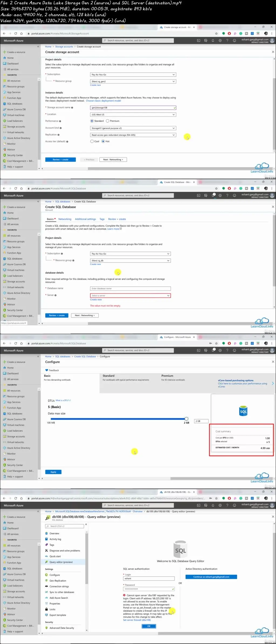
Task: Open Location (US) West US dropdown
Action: (133, 115)
